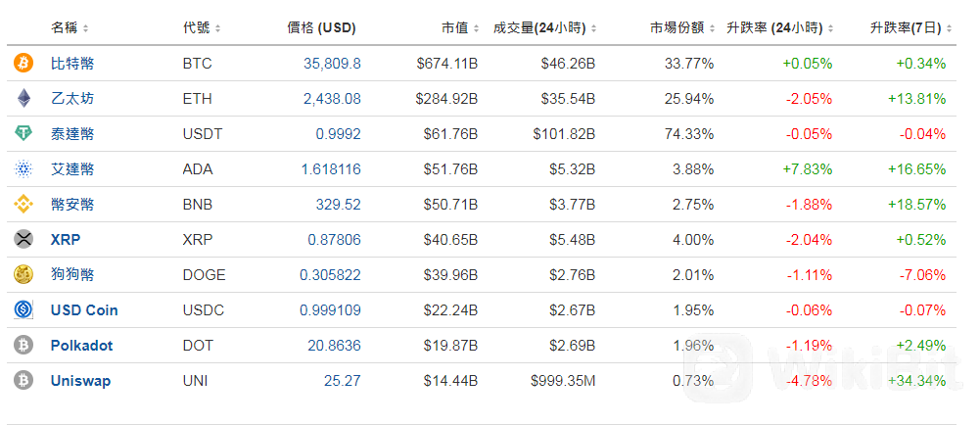The width and height of the screenshot is (980, 425).
Task: Click Tether market share 74.33%
Action: click(x=690, y=134)
